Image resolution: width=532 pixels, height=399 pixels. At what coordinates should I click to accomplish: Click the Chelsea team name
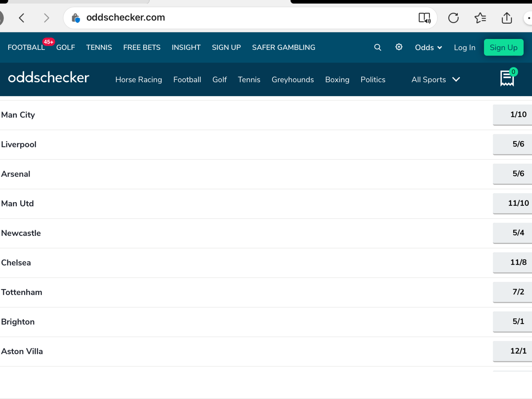pyautogui.click(x=16, y=263)
